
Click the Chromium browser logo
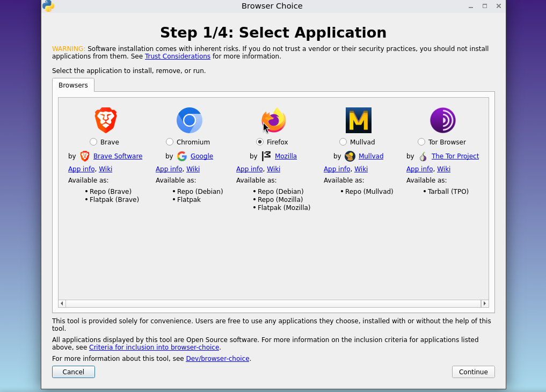click(x=190, y=120)
